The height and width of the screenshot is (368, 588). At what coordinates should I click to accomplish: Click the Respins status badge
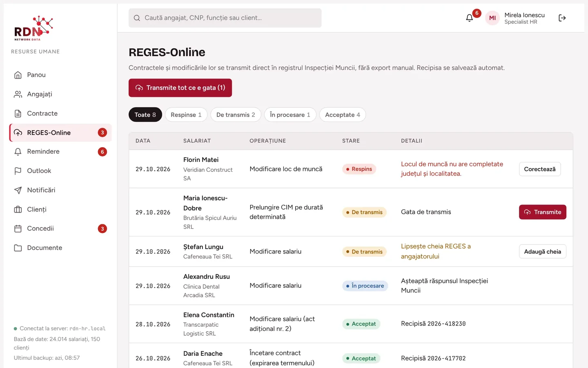(359, 169)
